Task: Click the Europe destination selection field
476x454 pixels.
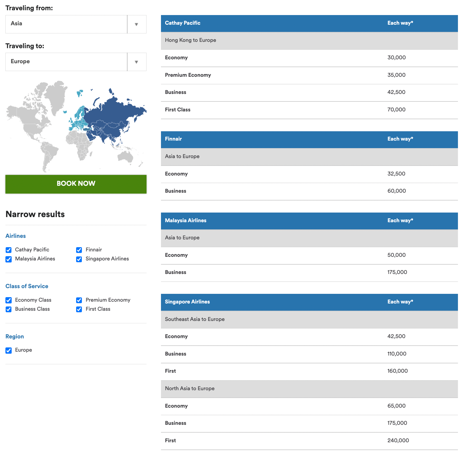Action: 66,62
